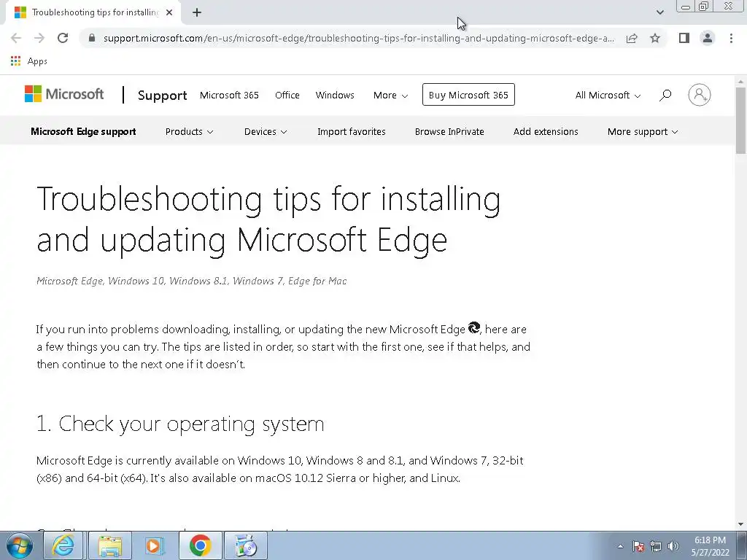The image size is (747, 560).
Task: Open Chrome side panel
Action: point(684,38)
